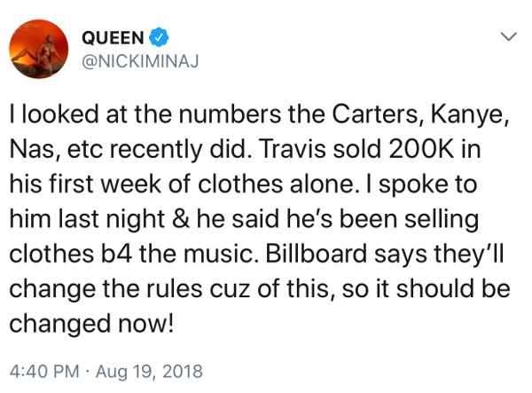Click the word Billboard in the tweet

click(316, 254)
